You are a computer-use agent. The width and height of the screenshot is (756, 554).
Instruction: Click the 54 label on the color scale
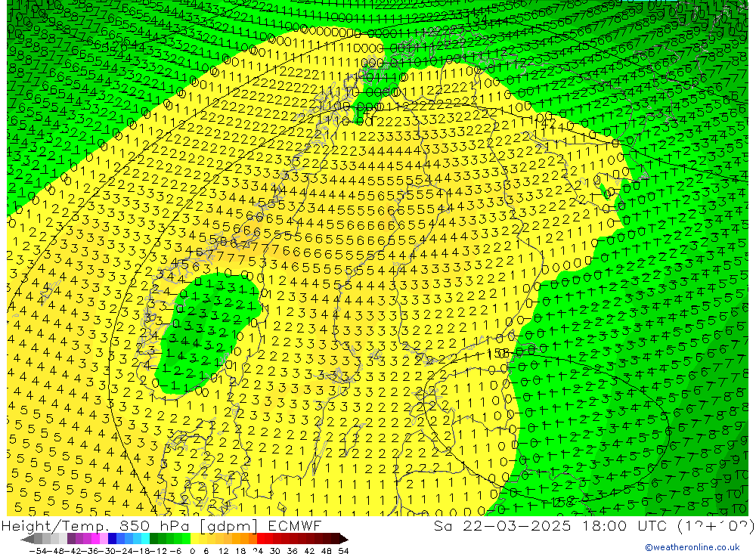[343, 550]
